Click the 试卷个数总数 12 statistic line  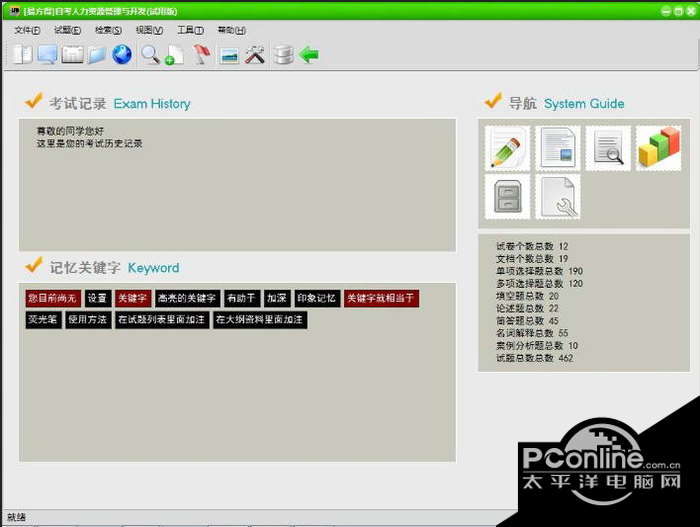(x=532, y=246)
